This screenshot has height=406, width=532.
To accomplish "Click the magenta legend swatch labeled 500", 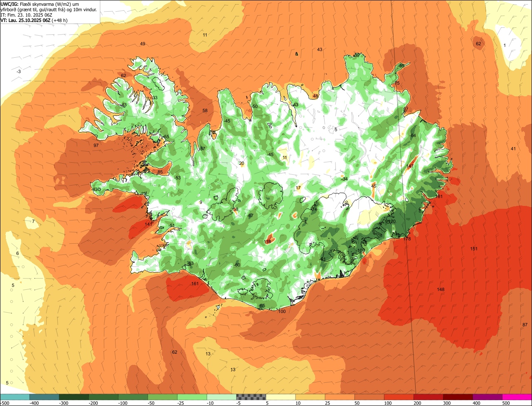I will pyautogui.click(x=517, y=397).
